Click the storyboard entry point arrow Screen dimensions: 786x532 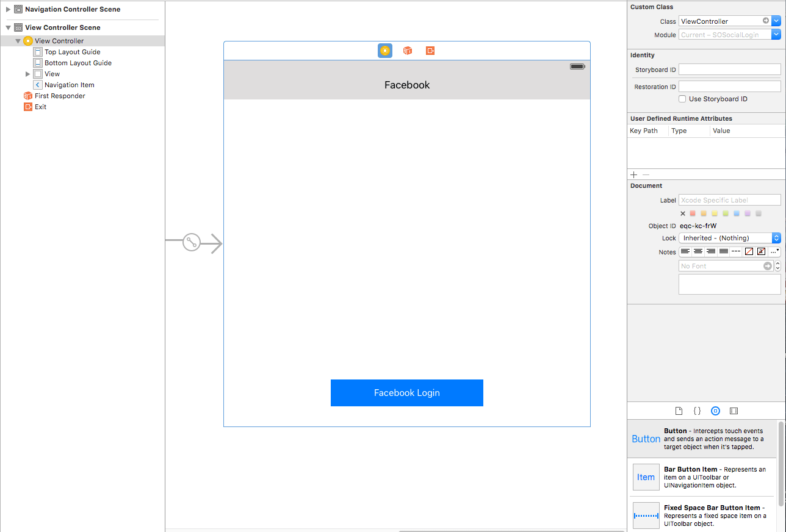tap(194, 243)
